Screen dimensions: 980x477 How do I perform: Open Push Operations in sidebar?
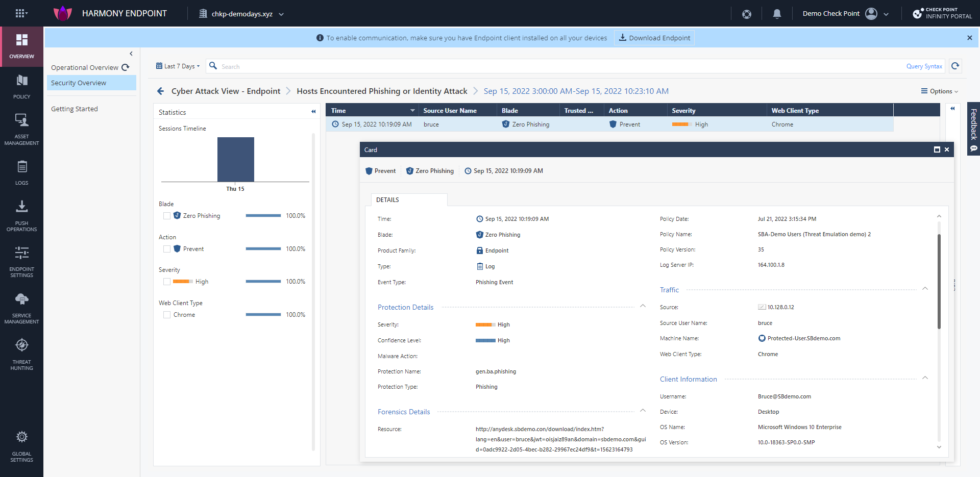coord(21,216)
